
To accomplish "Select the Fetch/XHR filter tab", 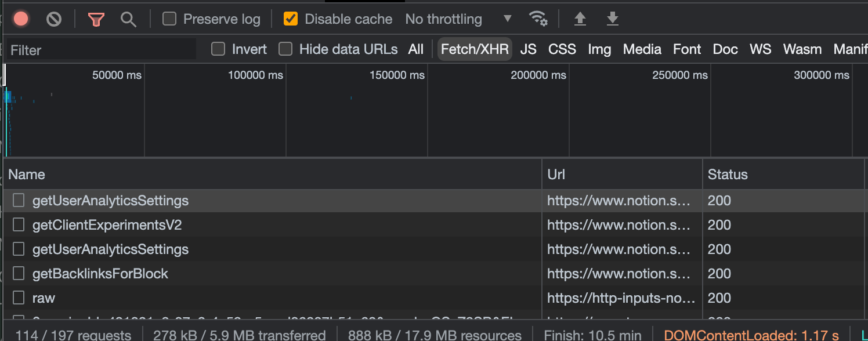I will [x=475, y=49].
